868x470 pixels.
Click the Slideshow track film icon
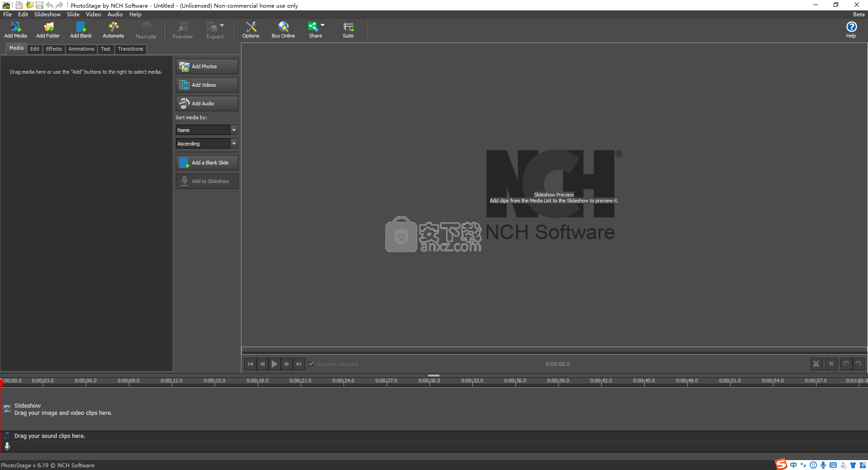click(7, 409)
